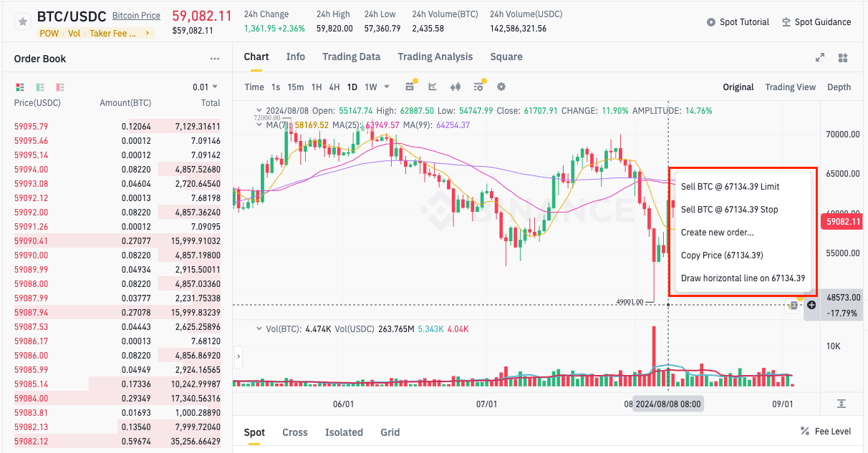The width and height of the screenshot is (868, 453).
Task: Click the 48573.00 price marker on axis
Action: [842, 297]
